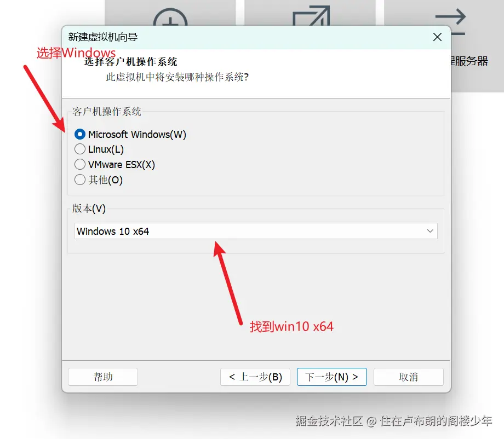
Task: Choose the Linux(L) radio option
Action: pyautogui.click(x=80, y=149)
